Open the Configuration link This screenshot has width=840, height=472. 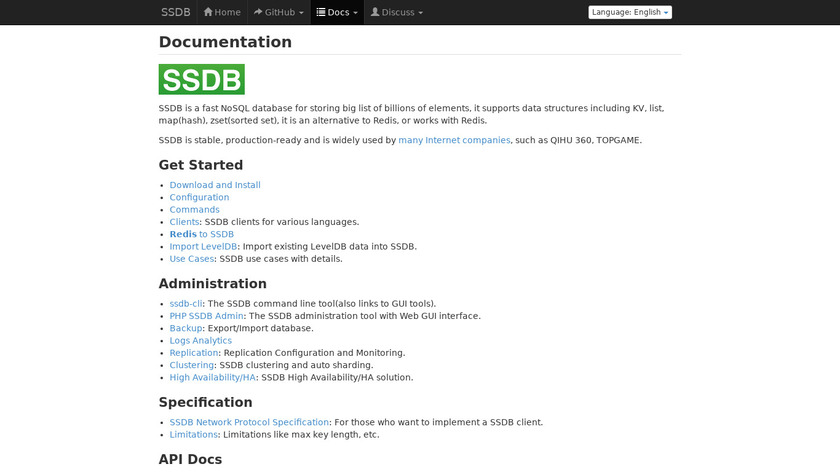(x=199, y=197)
